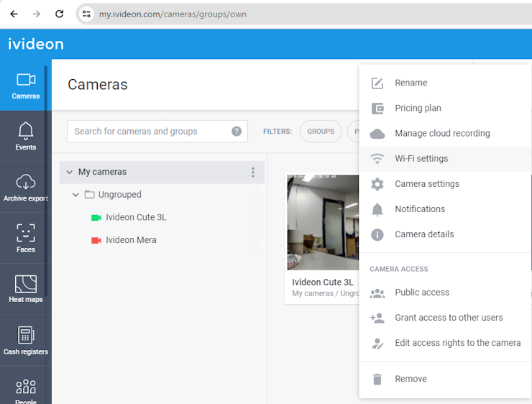Click the bell icon beside Notifications
This screenshot has height=404, width=532.
click(x=377, y=210)
